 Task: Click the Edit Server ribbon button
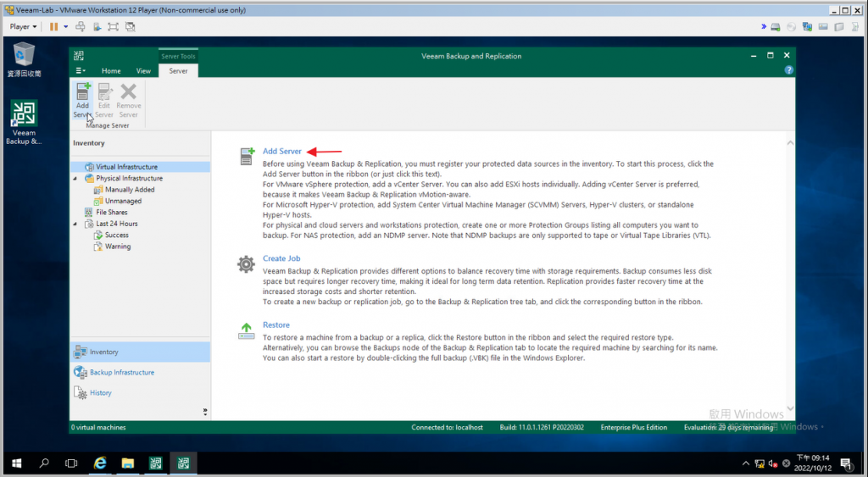pos(104,100)
